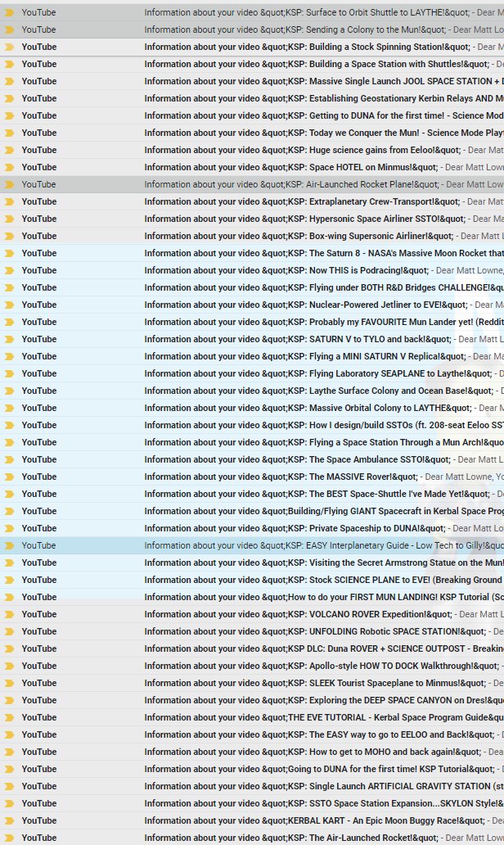Screen dimensions: 504x845
Task: Toggle importance marker on The Saturn 8 row
Action: pos(9,253)
